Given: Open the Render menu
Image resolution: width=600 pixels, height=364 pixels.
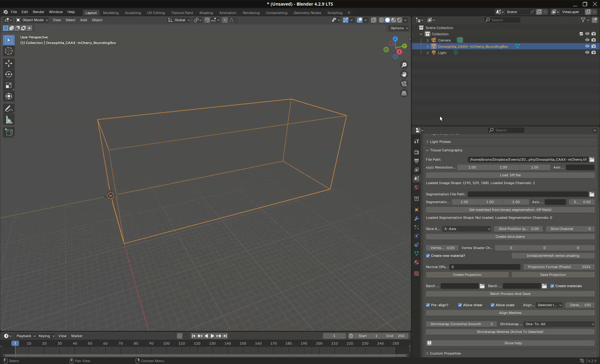Looking at the screenshot, I should [38, 12].
